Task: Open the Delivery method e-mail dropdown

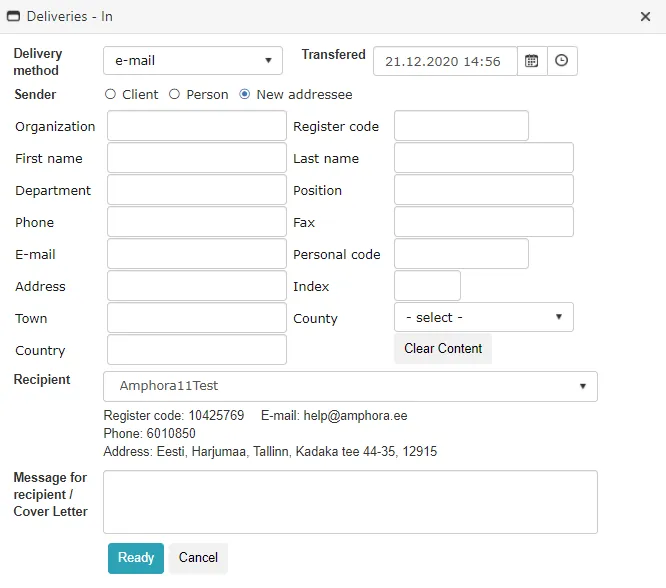Action: pyautogui.click(x=193, y=60)
